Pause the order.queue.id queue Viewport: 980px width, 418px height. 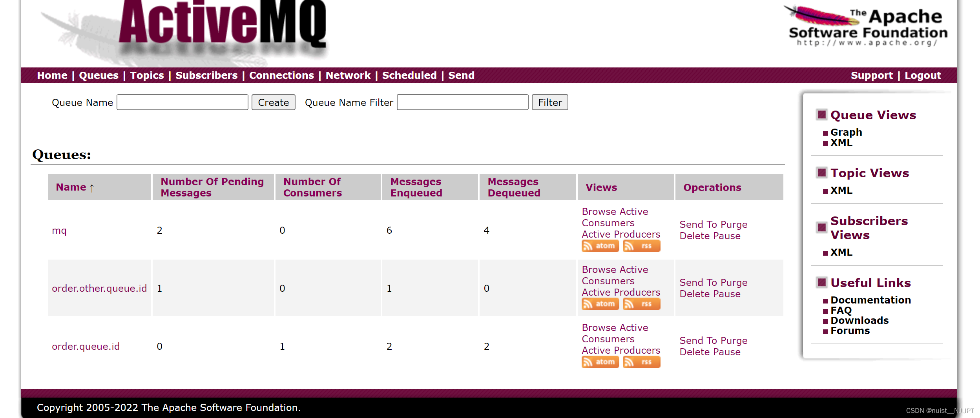[727, 352]
